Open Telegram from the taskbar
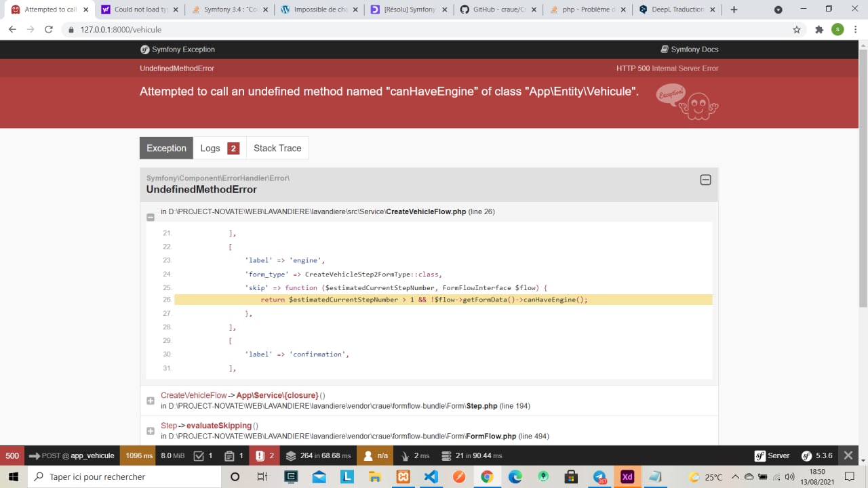This screenshot has width=868, height=488. [x=599, y=476]
